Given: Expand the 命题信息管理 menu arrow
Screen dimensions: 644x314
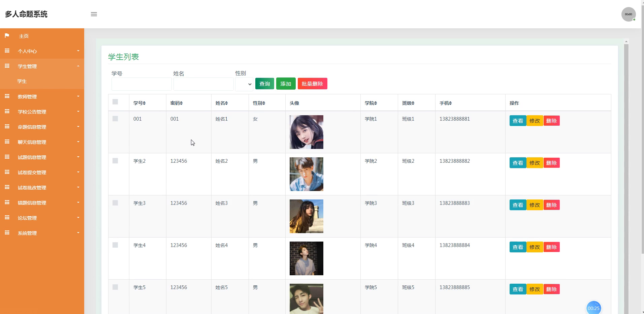Looking at the screenshot, I should click(x=78, y=127).
